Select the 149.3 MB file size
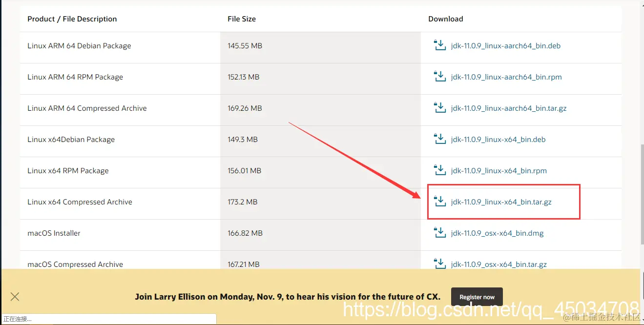 pyautogui.click(x=243, y=140)
